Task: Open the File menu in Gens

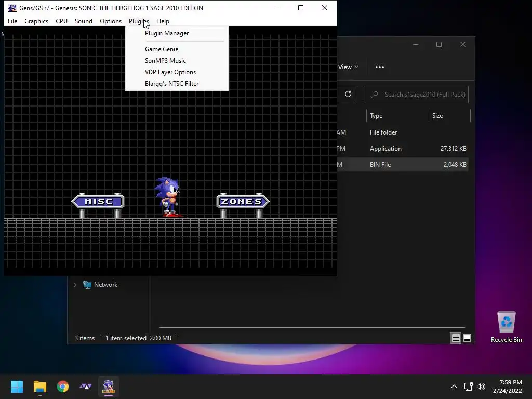Action: 12,21
